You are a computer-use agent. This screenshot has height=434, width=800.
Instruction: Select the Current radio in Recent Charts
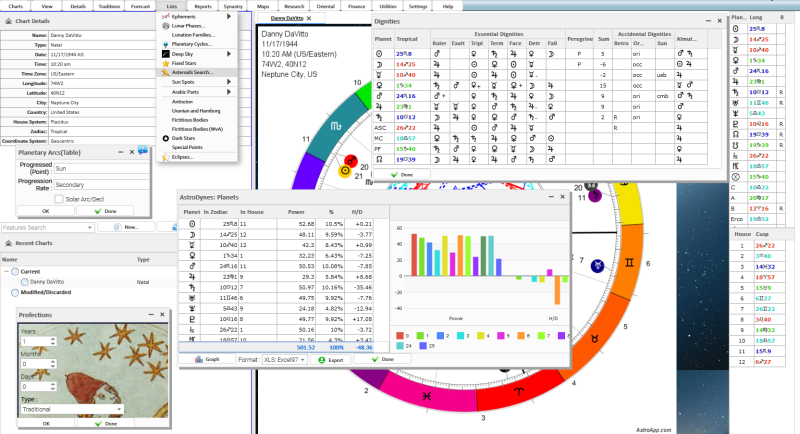[15, 272]
